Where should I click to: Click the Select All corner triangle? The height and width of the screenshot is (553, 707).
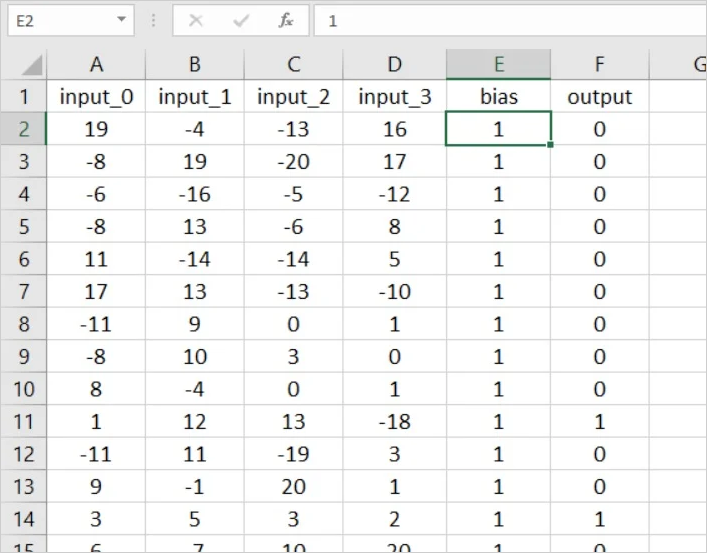point(32,66)
